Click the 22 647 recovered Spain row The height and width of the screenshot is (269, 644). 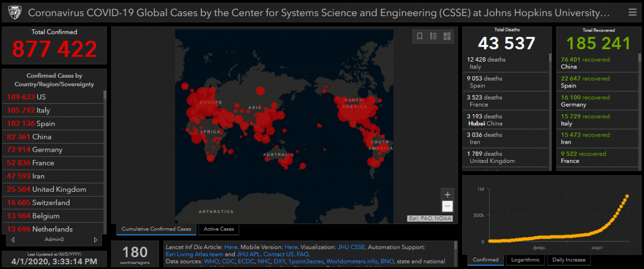coord(597,82)
